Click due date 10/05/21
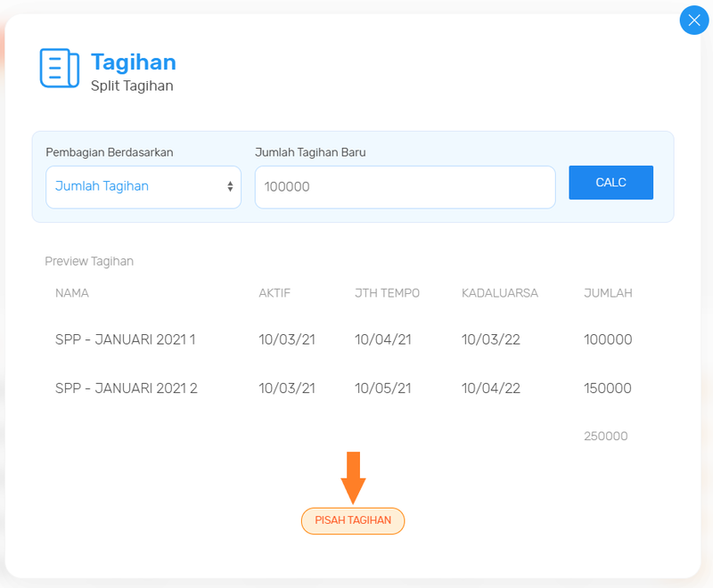The height and width of the screenshot is (588, 713). tap(383, 388)
